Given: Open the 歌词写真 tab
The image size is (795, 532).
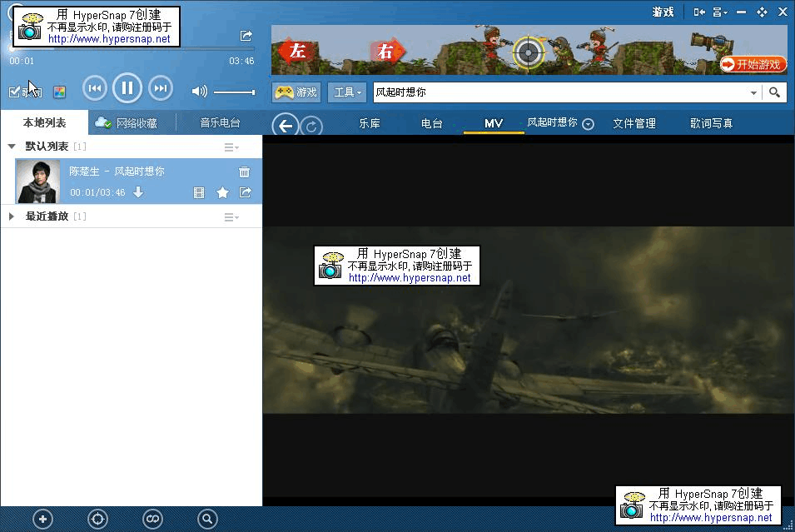Looking at the screenshot, I should 712,123.
